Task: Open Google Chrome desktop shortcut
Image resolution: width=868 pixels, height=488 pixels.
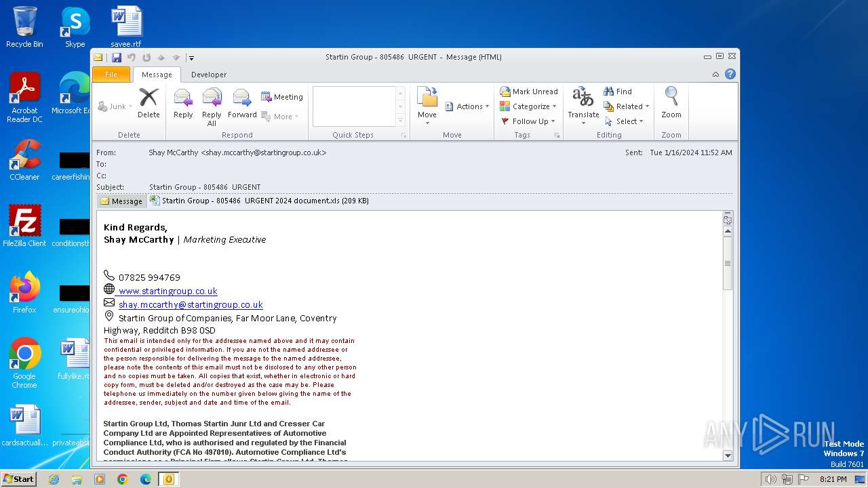Action: 25,363
